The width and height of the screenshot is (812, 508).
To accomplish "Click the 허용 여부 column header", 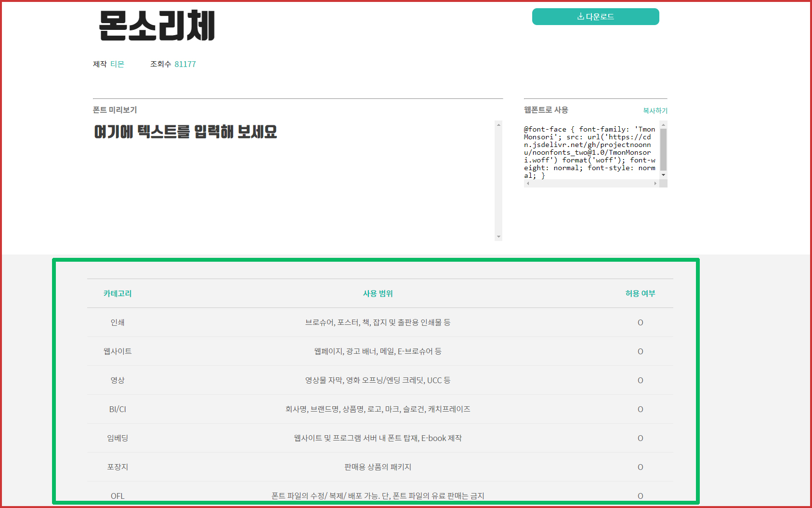I will [640, 294].
